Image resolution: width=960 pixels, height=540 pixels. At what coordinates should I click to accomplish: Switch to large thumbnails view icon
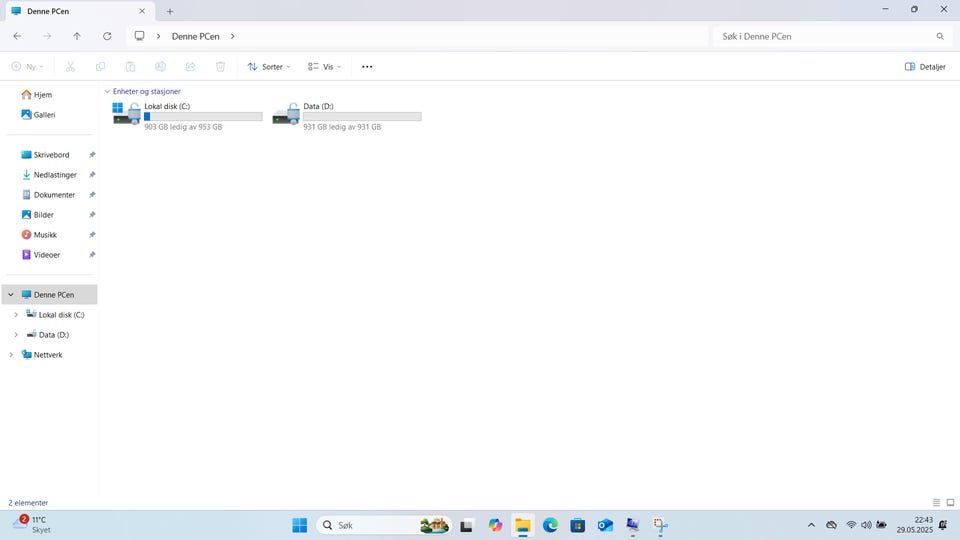pyautogui.click(x=950, y=503)
